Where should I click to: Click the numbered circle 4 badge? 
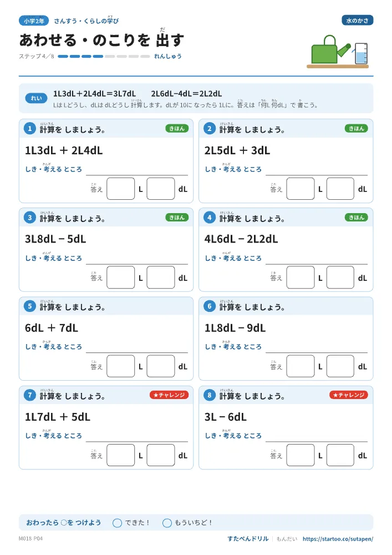click(209, 218)
